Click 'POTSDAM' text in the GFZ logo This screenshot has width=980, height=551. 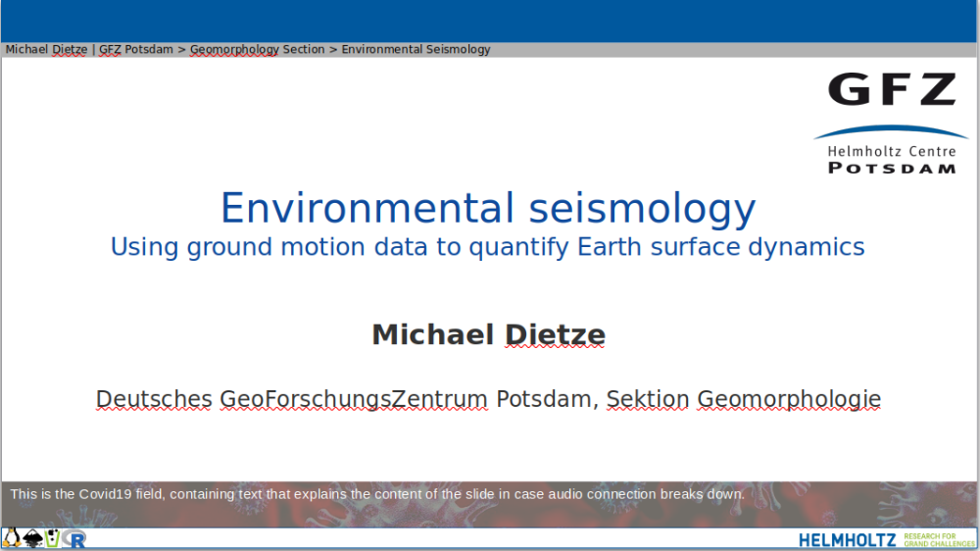(x=891, y=168)
